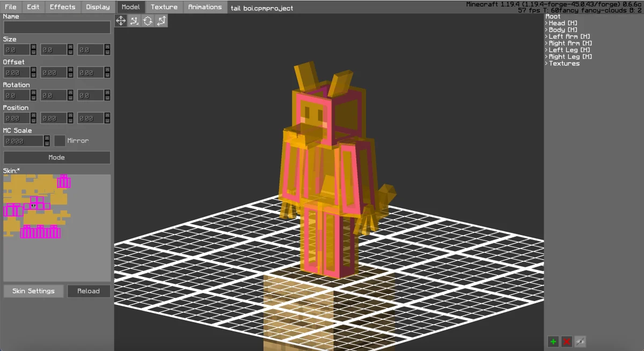The width and height of the screenshot is (644, 351).
Task: Select the Right Leg [H] tree label
Action: 570,56
